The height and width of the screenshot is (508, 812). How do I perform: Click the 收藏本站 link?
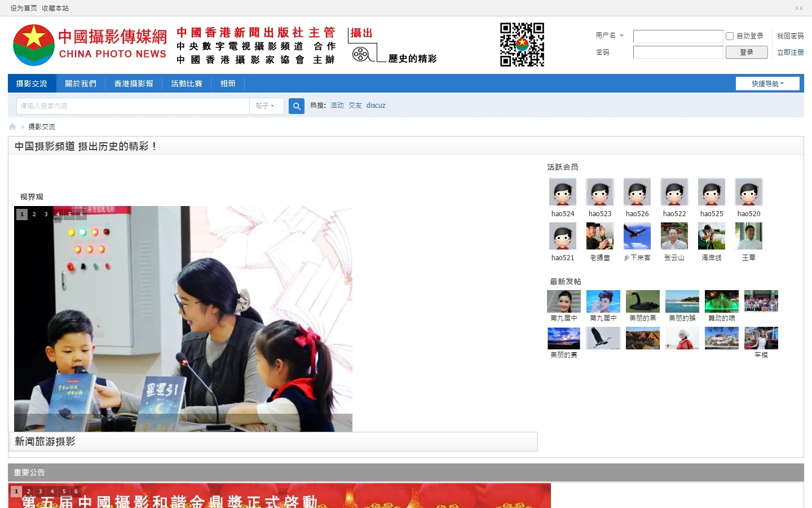[55, 8]
